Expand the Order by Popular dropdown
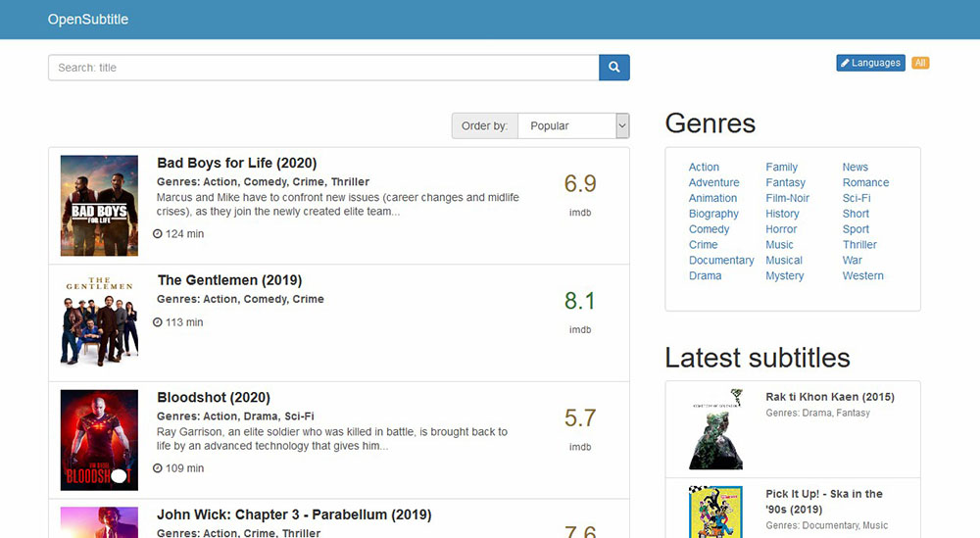Screen dimensions: 980x538 tap(573, 125)
